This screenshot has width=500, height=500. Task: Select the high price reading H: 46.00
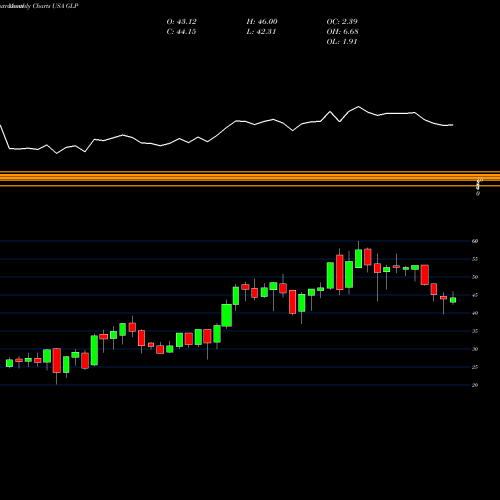[262, 22]
